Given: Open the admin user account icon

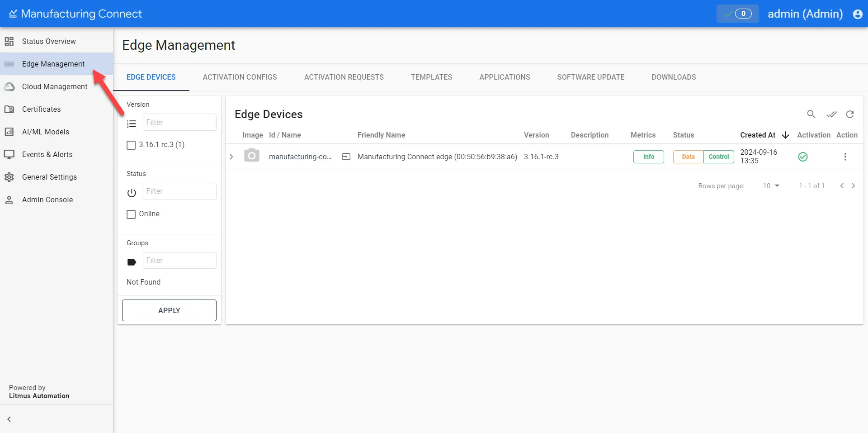Looking at the screenshot, I should pyautogui.click(x=858, y=14).
